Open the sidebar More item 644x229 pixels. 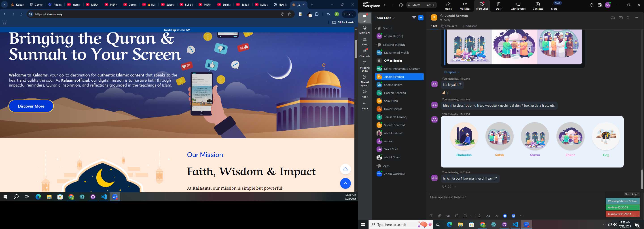pyautogui.click(x=365, y=106)
